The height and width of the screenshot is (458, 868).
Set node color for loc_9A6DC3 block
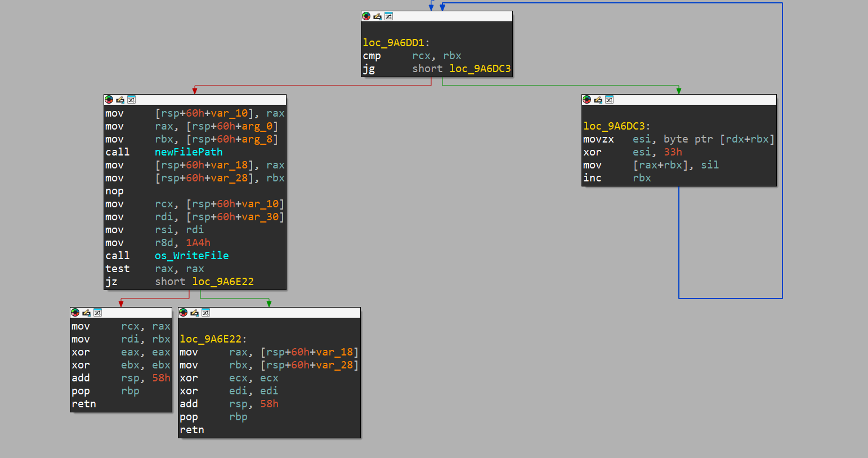(587, 100)
